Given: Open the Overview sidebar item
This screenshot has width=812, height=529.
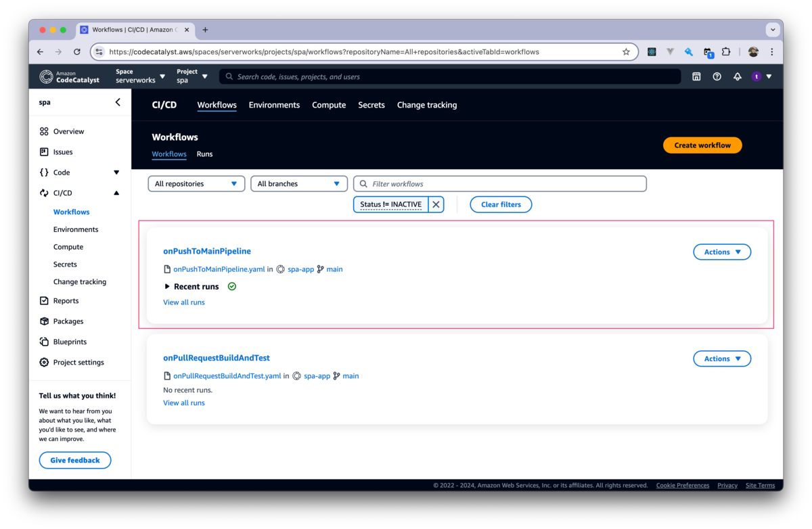Looking at the screenshot, I should click(62, 131).
